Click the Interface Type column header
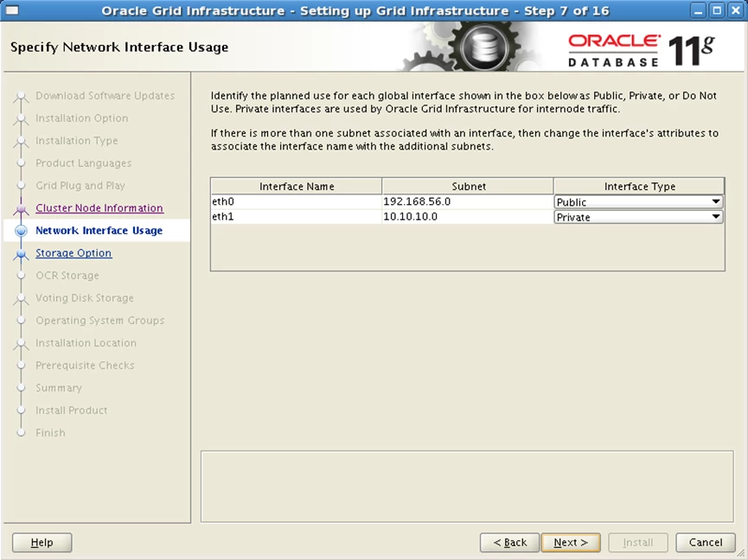The image size is (748, 560). (639, 187)
